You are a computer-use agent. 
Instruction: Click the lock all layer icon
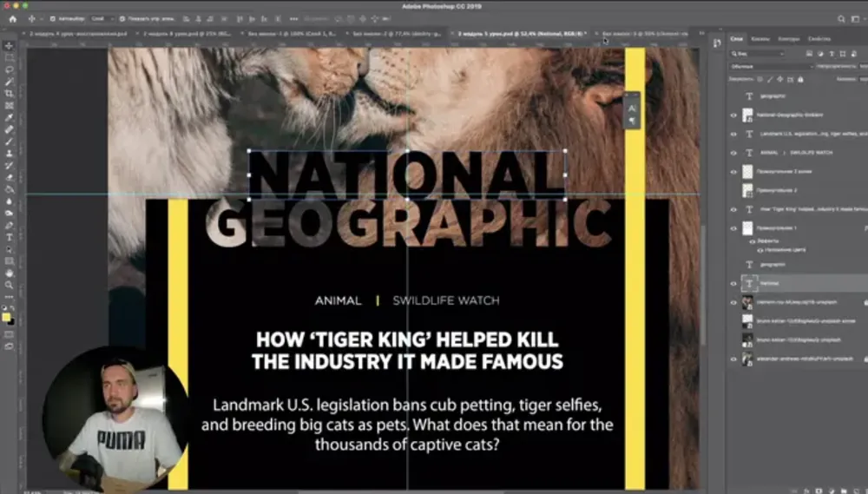tap(800, 79)
